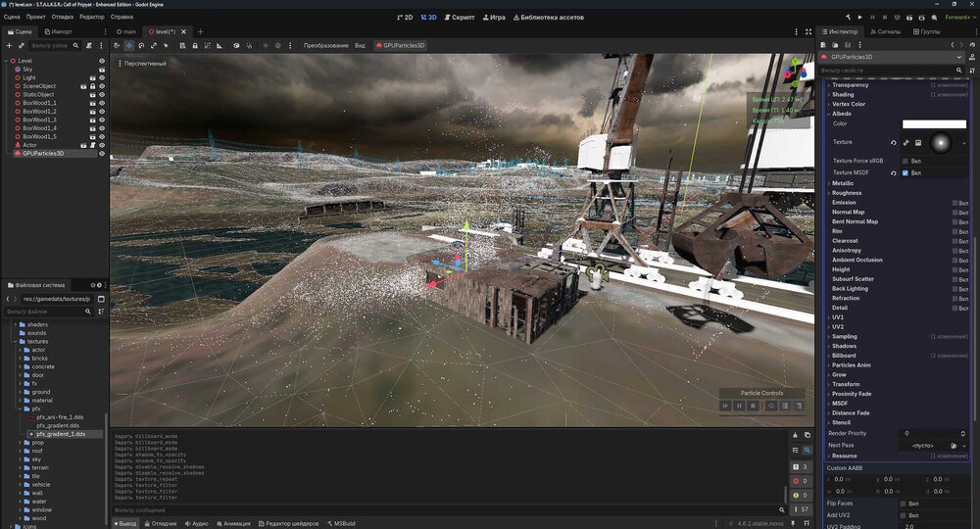Open script icon on Actor node row
The width and height of the screenshot is (980, 529).
pos(92,145)
